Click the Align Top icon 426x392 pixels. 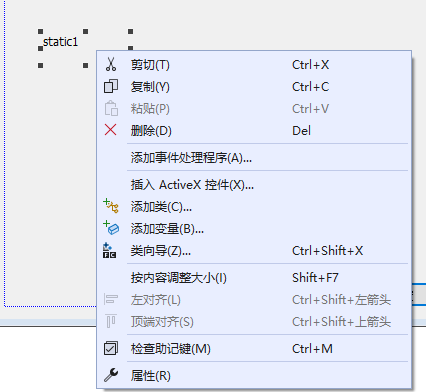point(110,321)
